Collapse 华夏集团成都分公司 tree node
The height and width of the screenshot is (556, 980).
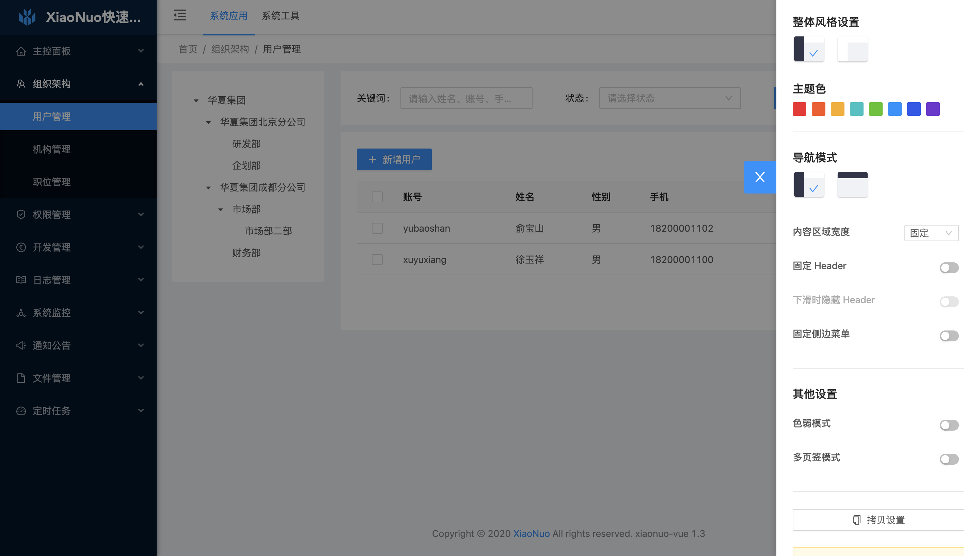tap(208, 187)
